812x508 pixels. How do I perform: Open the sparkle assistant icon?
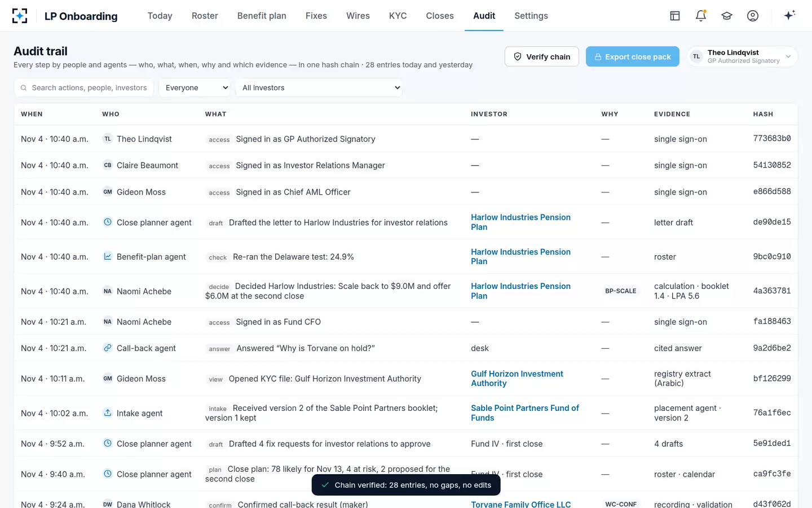coord(789,15)
